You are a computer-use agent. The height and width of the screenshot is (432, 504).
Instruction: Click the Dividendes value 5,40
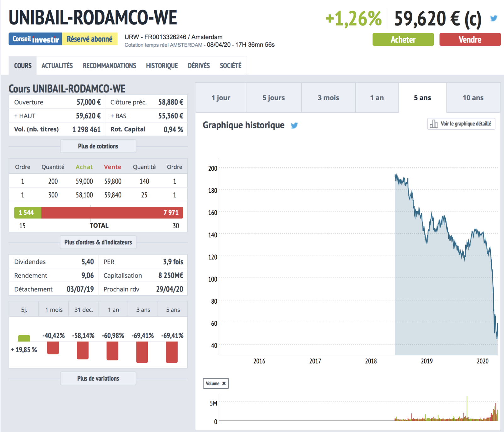click(88, 262)
